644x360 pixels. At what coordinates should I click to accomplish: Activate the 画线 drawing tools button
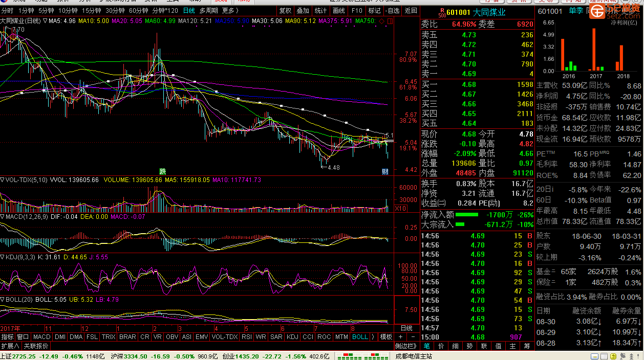click(x=338, y=11)
